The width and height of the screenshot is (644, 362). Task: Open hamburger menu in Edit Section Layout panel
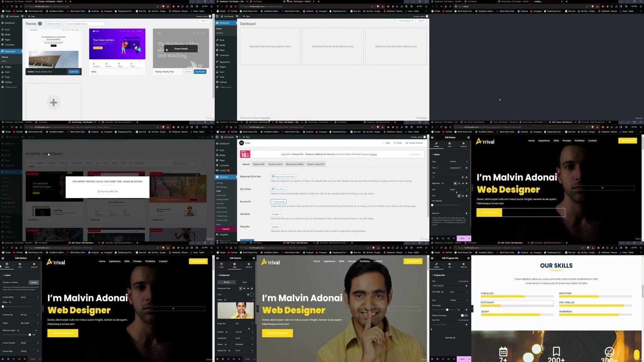(x=3, y=258)
